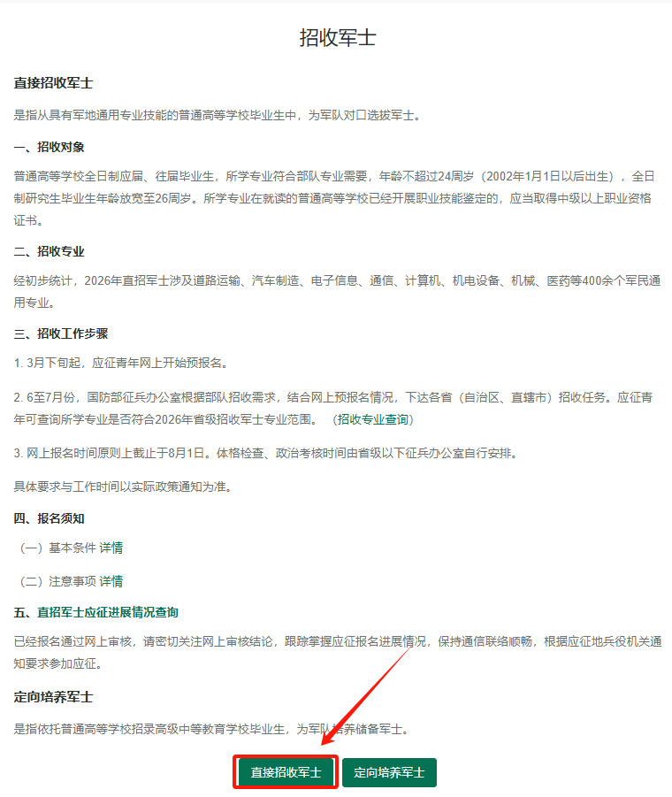This screenshot has width=672, height=797.
Task: Click step 3 text about 8月1日 deadline
Action: tap(267, 453)
